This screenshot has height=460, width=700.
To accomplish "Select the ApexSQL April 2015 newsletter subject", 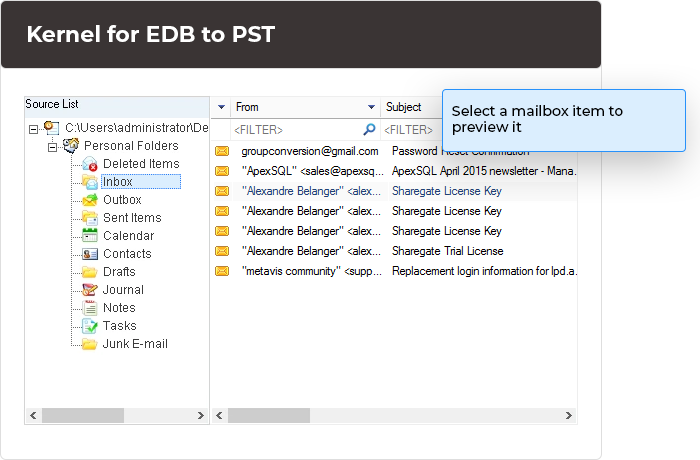I will 484,171.
